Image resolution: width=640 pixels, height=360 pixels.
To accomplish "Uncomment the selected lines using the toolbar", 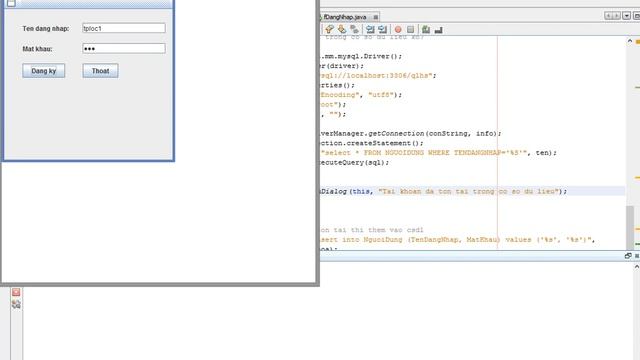I will pyautogui.click(x=439, y=29).
